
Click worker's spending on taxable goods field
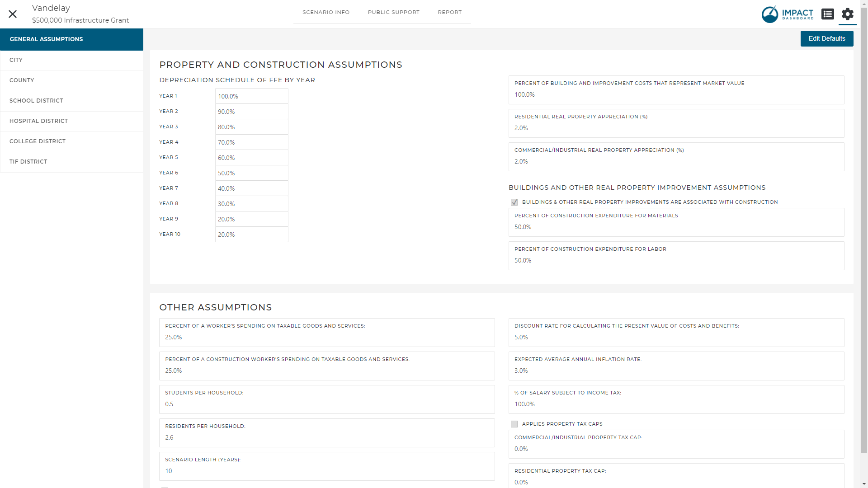327,333
